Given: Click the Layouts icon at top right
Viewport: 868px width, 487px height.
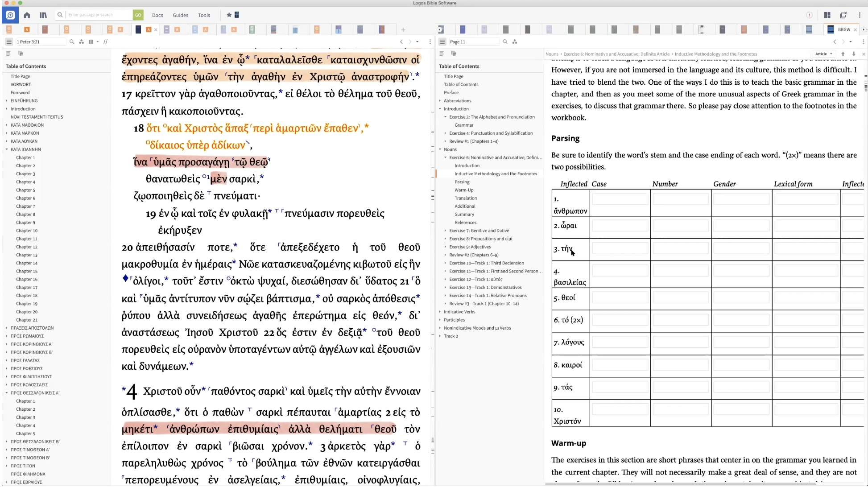Looking at the screenshot, I should [827, 15].
